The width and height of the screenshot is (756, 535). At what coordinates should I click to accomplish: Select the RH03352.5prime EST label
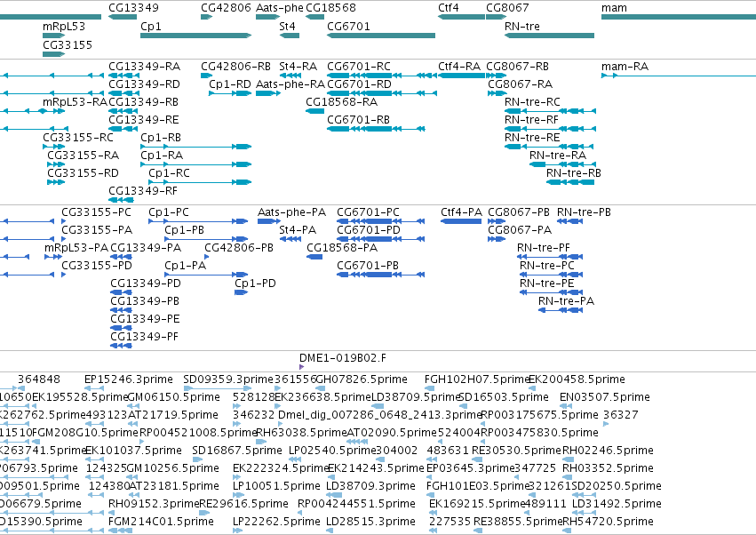(x=608, y=468)
